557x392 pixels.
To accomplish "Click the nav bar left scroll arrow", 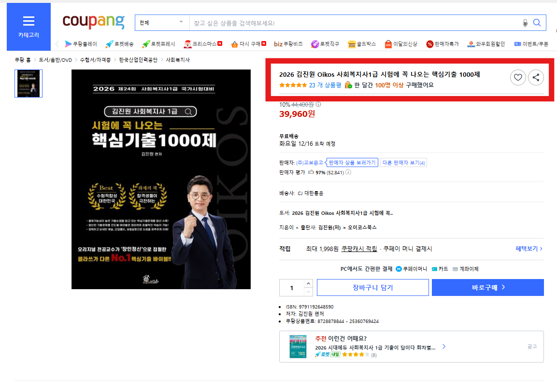I will [57, 44].
